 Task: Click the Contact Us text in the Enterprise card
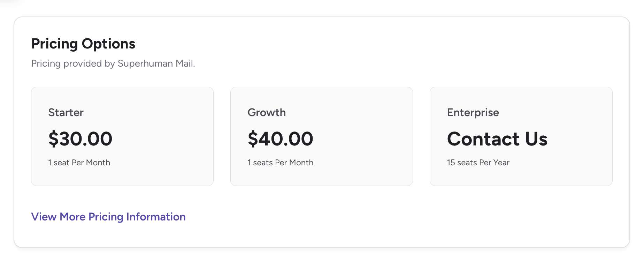pos(497,139)
